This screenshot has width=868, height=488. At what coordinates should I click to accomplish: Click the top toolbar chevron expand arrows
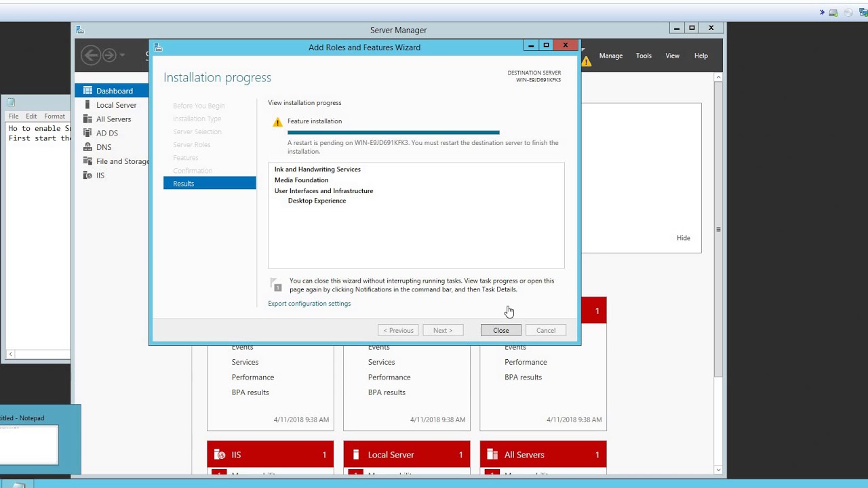[x=822, y=12]
